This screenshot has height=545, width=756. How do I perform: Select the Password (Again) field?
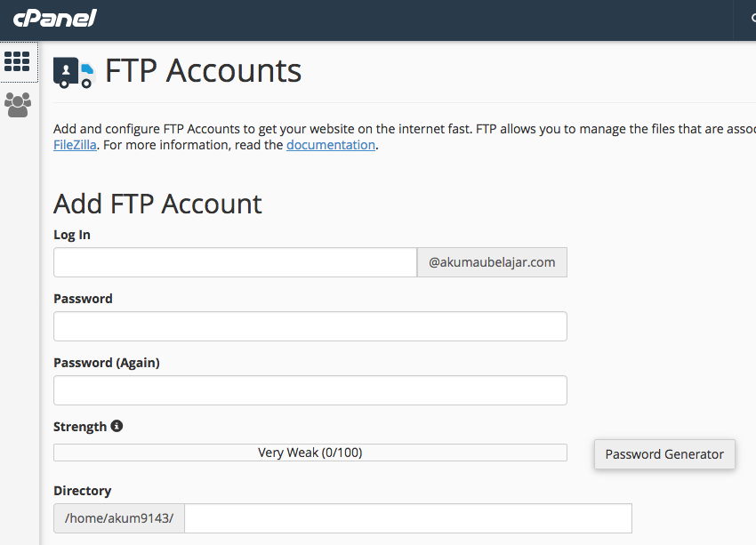[310, 390]
